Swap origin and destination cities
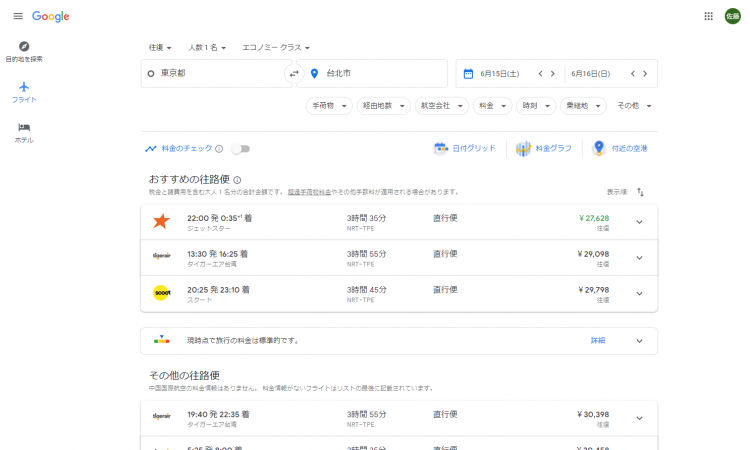The height and width of the screenshot is (450, 750). (x=294, y=74)
